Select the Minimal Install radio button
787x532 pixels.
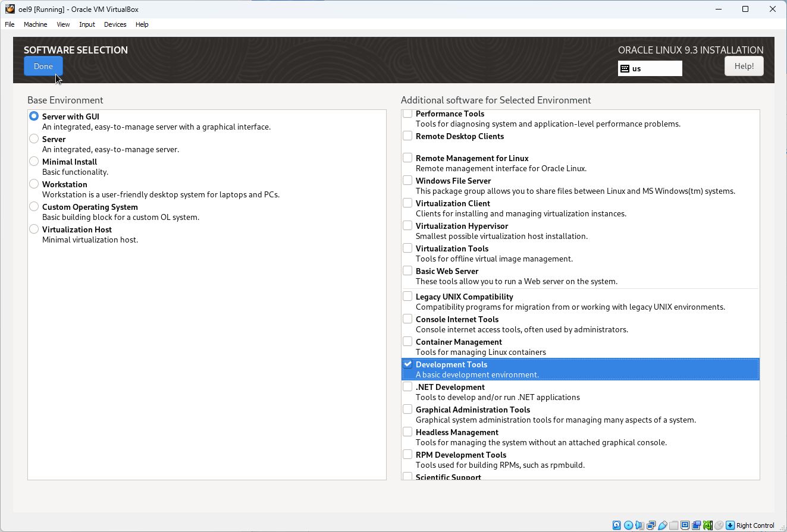click(34, 162)
